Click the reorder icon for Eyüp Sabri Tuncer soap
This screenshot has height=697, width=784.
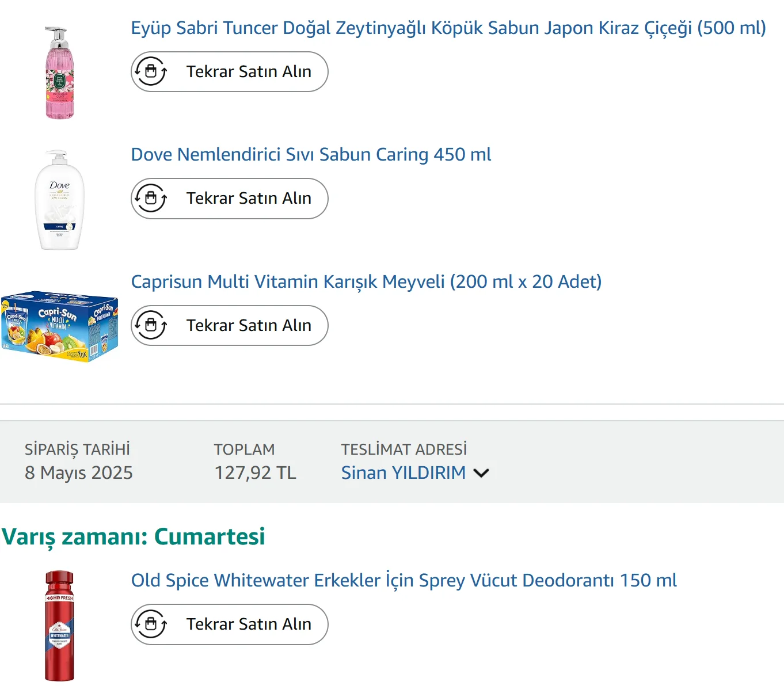click(x=151, y=71)
